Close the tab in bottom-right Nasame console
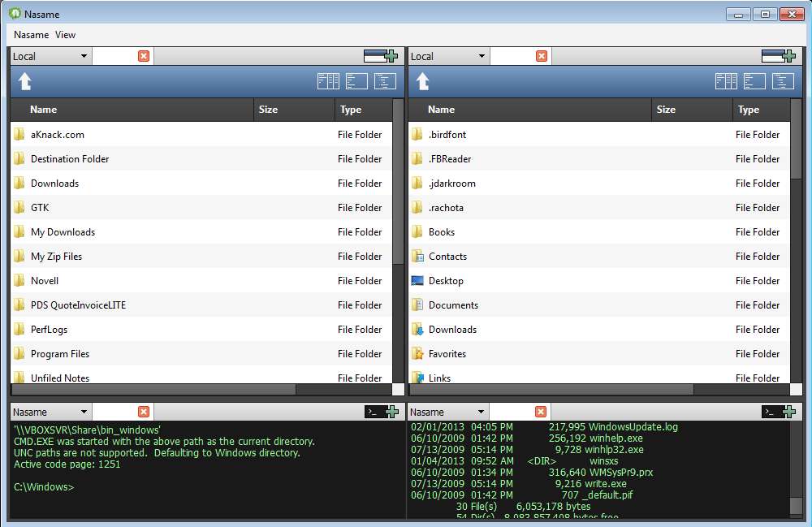The height and width of the screenshot is (527, 812). point(541,412)
